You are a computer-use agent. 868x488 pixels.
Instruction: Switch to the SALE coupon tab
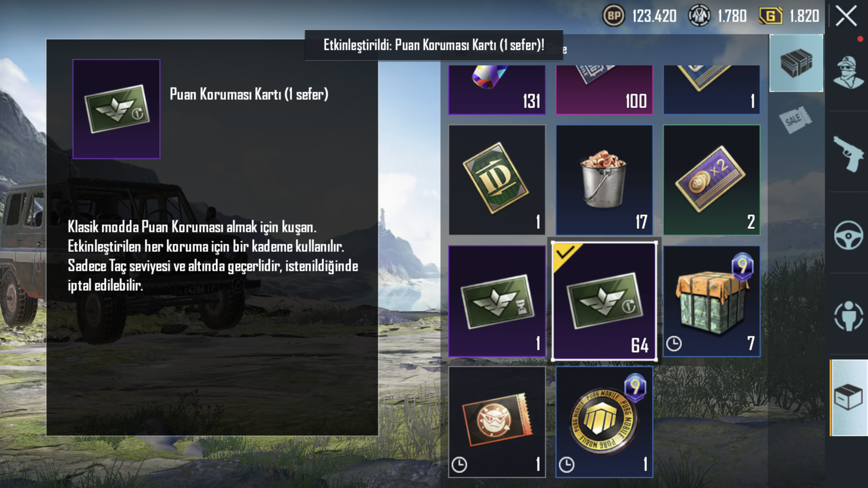click(795, 119)
